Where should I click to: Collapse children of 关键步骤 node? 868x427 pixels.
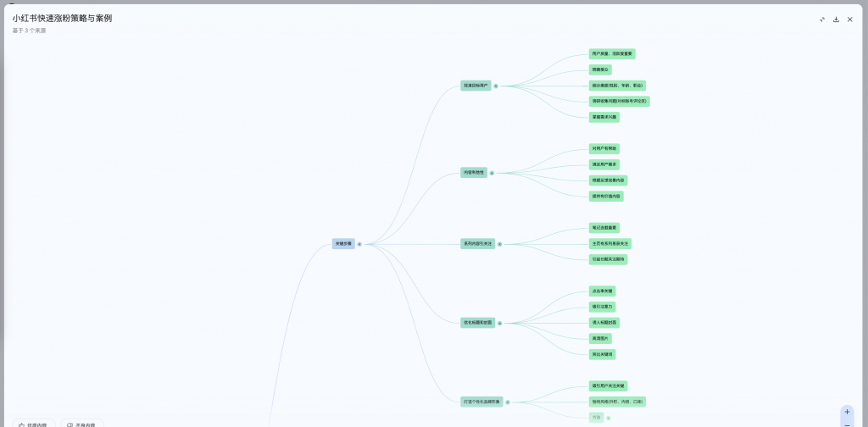tap(359, 244)
